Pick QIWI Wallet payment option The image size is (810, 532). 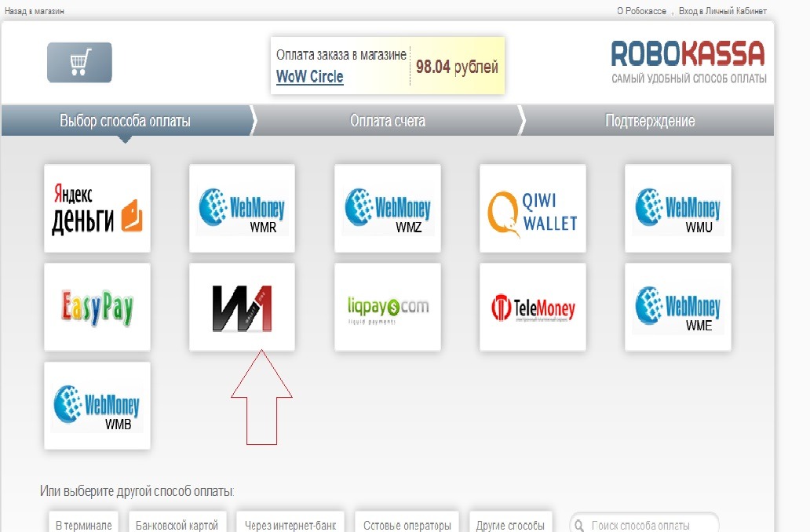tap(533, 208)
